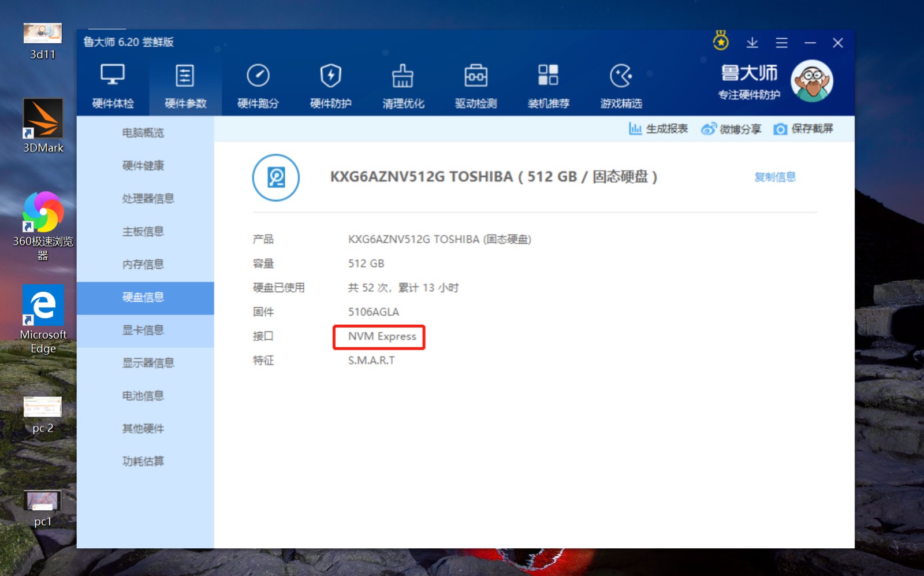924x576 pixels.
Task: Click the NVM Express interface value
Action: tap(382, 336)
